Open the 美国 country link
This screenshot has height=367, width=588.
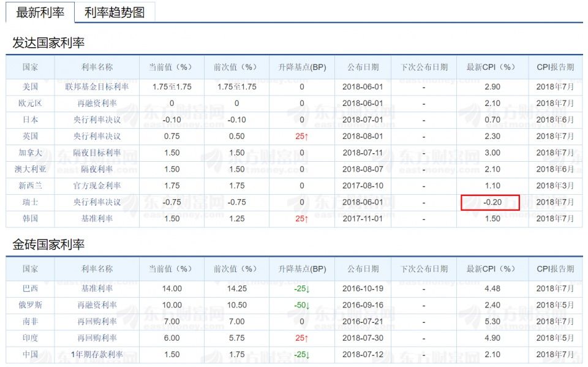point(31,86)
